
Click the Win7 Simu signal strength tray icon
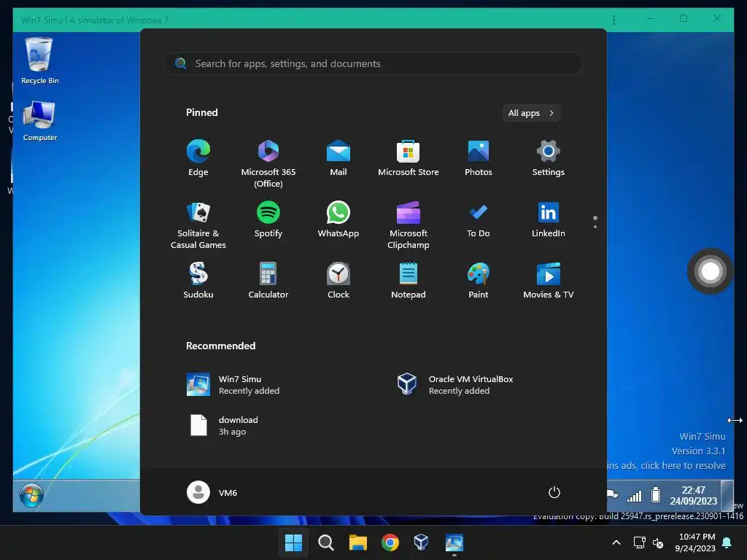pos(634,496)
